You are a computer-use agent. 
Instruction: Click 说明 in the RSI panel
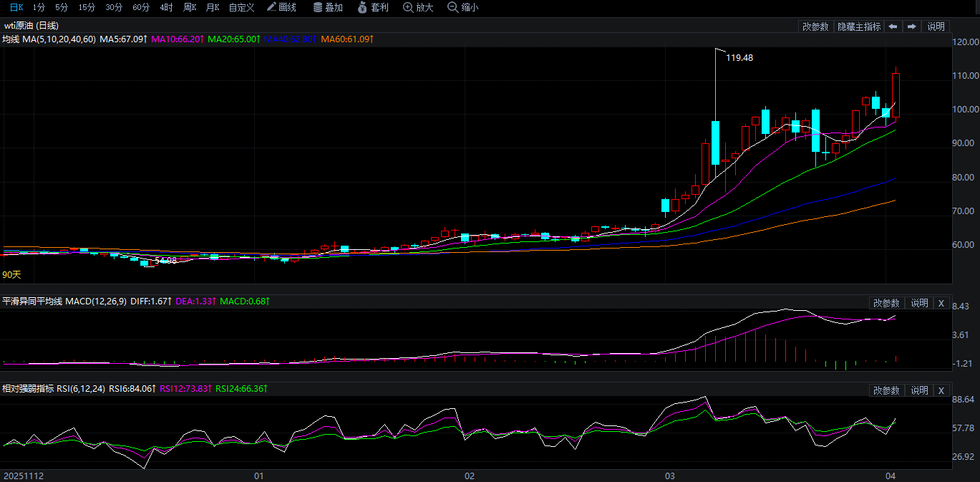(919, 390)
